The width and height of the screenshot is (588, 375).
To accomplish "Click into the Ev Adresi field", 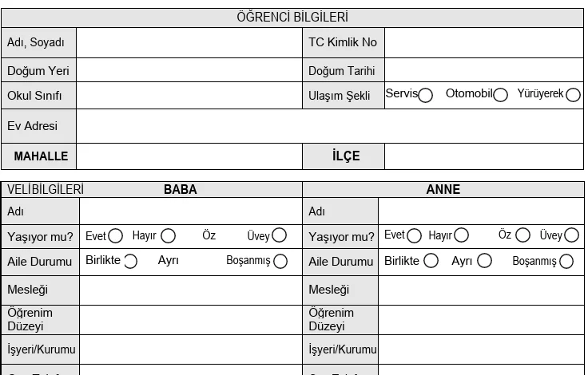I will pyautogui.click(x=329, y=126).
